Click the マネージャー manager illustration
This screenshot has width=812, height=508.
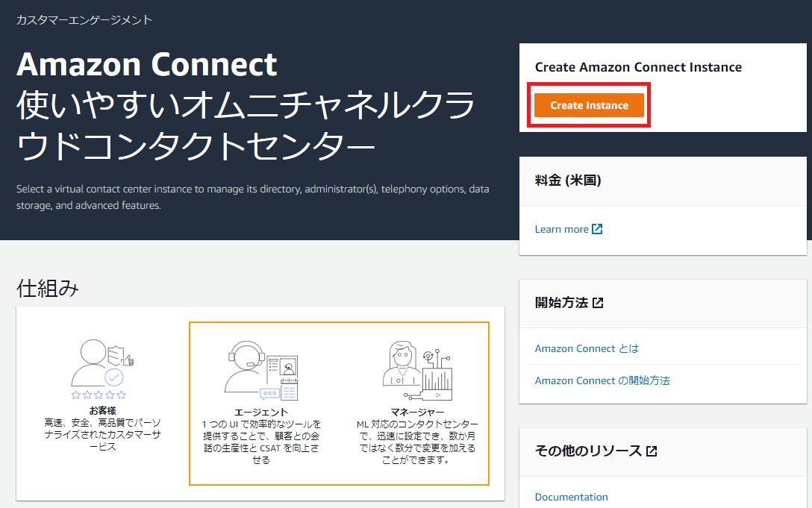coord(417,371)
